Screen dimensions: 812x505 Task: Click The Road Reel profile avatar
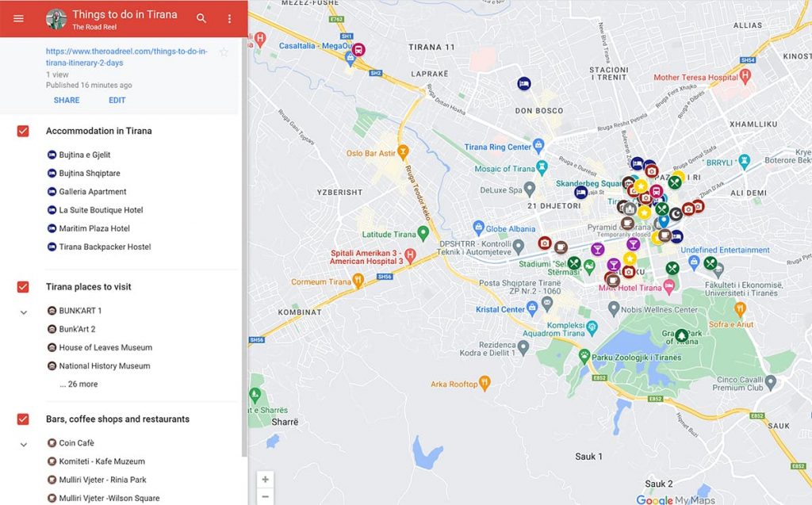[56, 19]
